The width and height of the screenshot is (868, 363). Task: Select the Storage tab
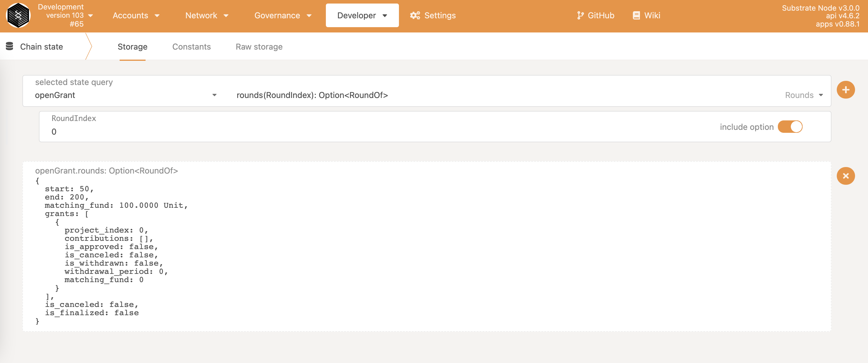132,47
